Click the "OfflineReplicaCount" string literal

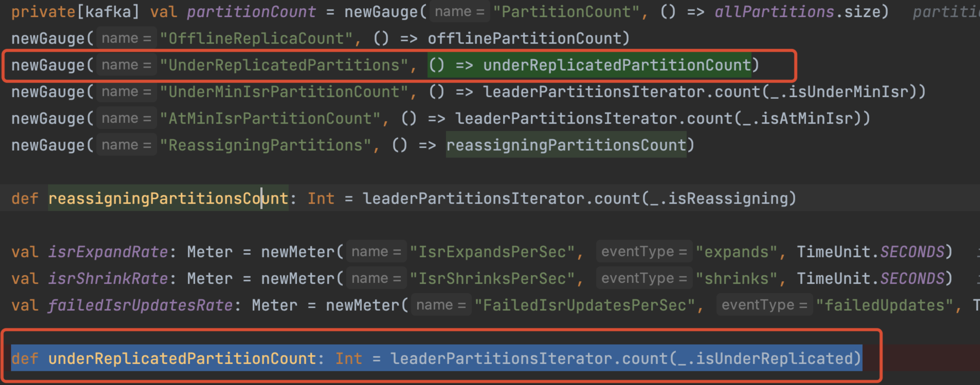(256, 38)
